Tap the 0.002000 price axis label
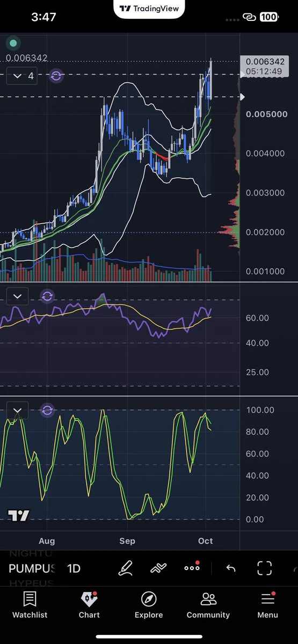Image resolution: width=298 pixels, height=644 pixels. tap(266, 232)
